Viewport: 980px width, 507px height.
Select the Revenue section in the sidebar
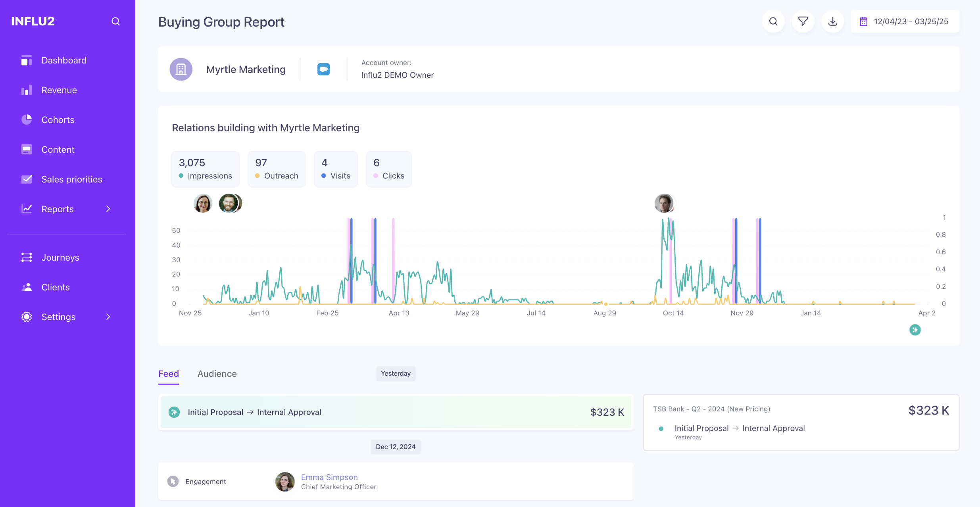[59, 90]
